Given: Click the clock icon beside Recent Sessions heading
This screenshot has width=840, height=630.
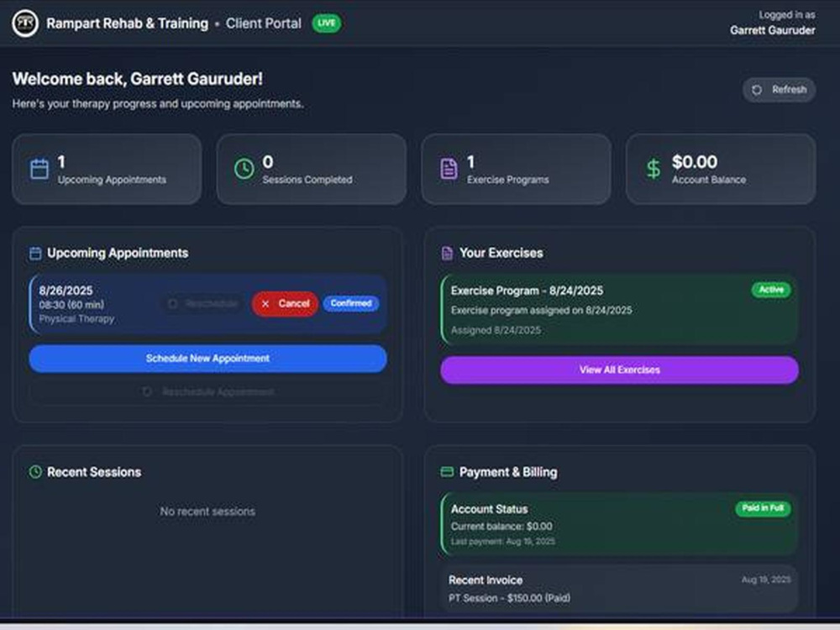Looking at the screenshot, I should coord(35,472).
